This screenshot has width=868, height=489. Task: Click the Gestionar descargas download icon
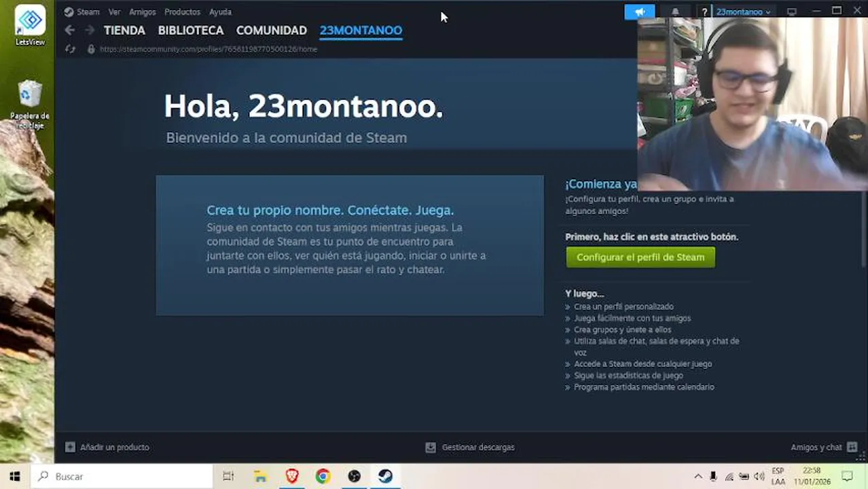click(430, 448)
